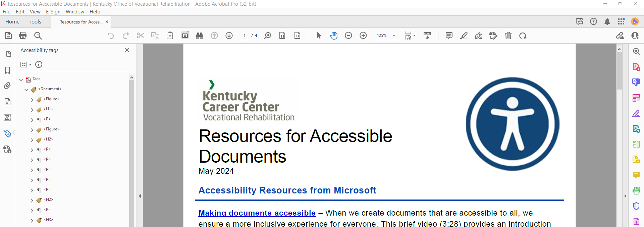Save the file with the floppy icon

coord(8,36)
